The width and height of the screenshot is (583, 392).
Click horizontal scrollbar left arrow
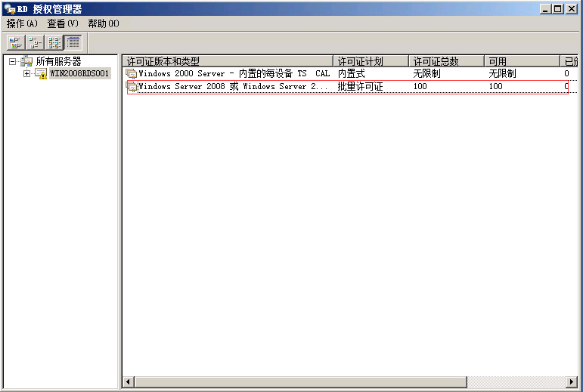129,381
